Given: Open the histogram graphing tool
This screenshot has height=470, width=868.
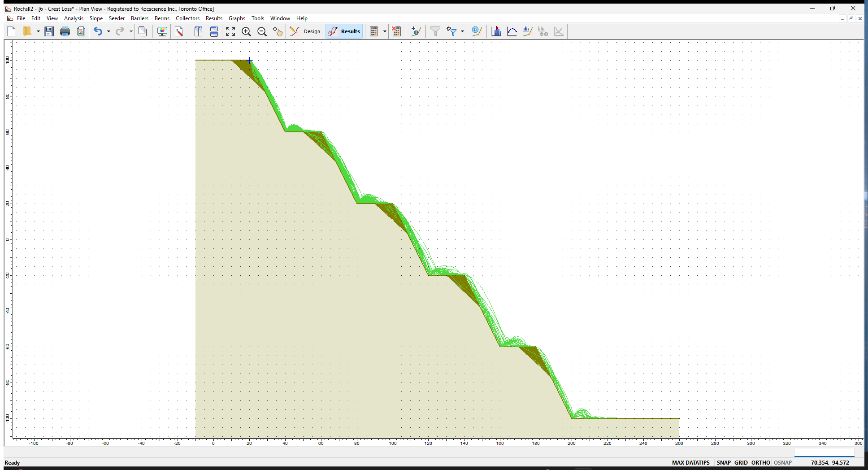Looking at the screenshot, I should coord(496,31).
